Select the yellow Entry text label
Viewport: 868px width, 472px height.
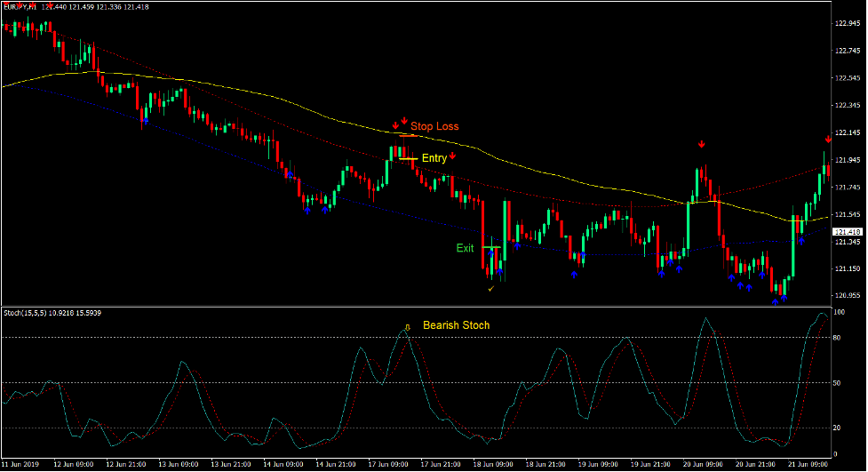coord(434,158)
